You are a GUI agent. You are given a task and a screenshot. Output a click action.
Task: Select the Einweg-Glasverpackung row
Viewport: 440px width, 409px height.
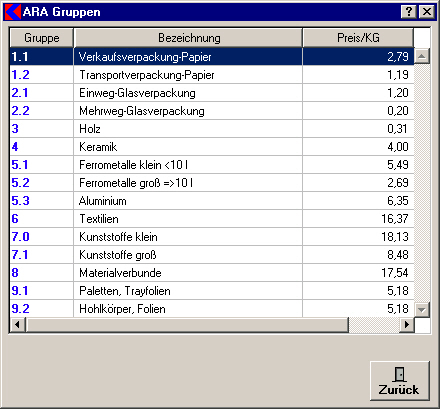pyautogui.click(x=212, y=93)
